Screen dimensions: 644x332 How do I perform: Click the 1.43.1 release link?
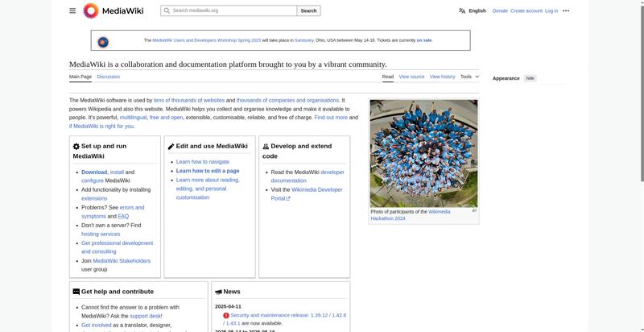click(x=233, y=323)
